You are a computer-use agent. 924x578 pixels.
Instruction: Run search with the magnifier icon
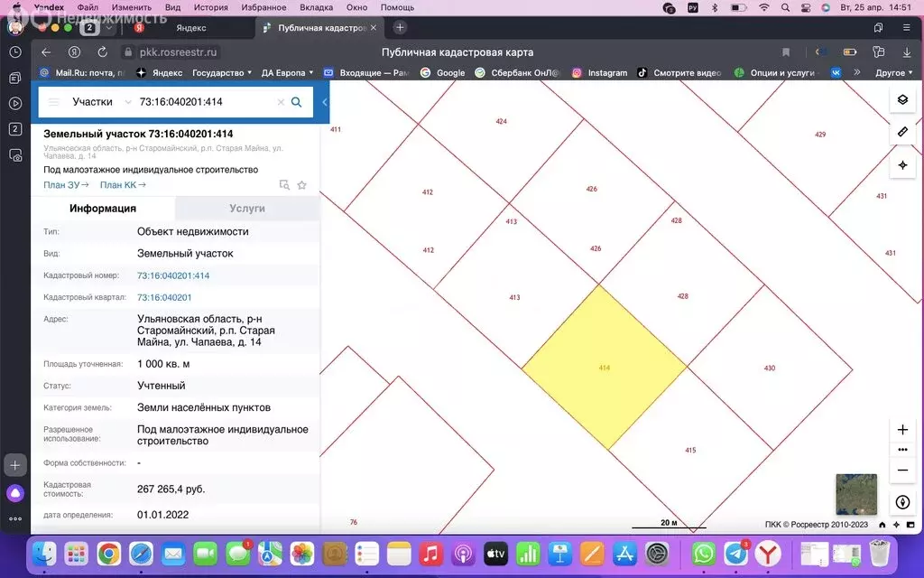296,102
